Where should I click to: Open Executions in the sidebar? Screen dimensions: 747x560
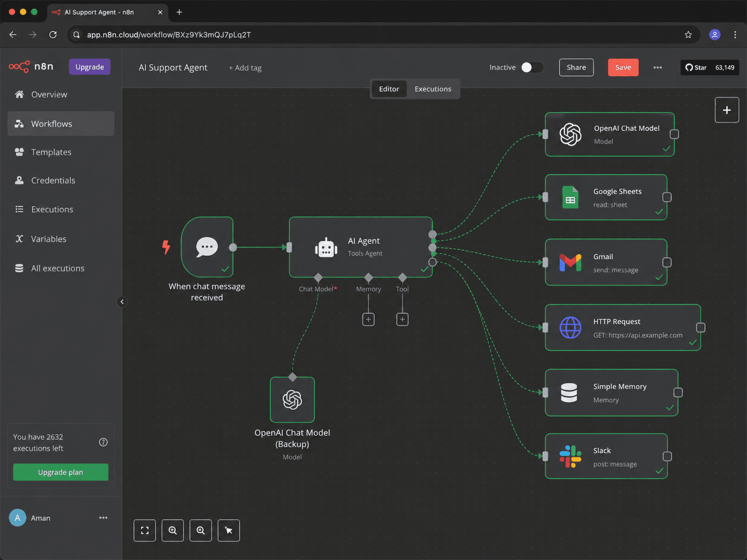[x=61, y=209]
